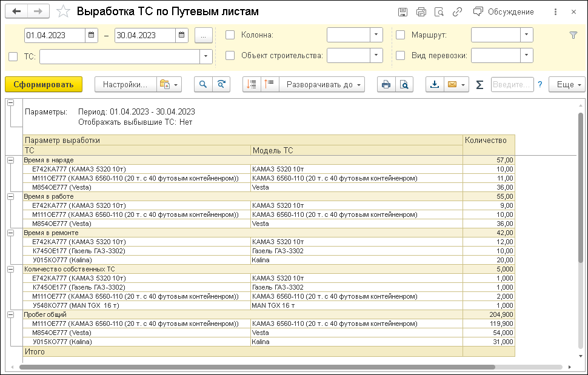The height and width of the screenshot is (375, 588).
Task: Select the Параметр выработки header cell
Action: (x=242, y=140)
